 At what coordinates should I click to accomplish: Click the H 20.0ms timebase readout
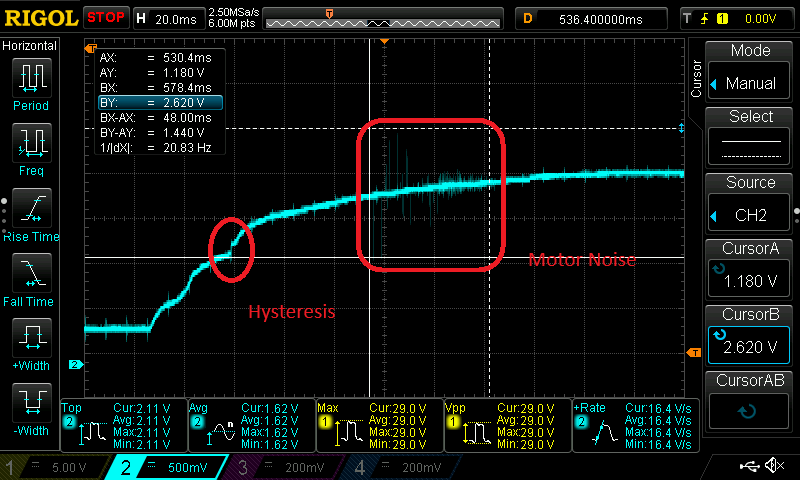[168, 19]
